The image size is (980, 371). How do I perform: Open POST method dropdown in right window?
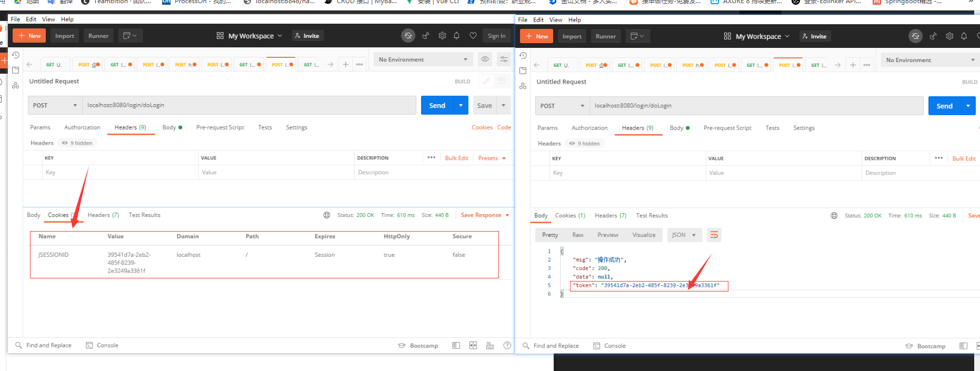(x=563, y=106)
